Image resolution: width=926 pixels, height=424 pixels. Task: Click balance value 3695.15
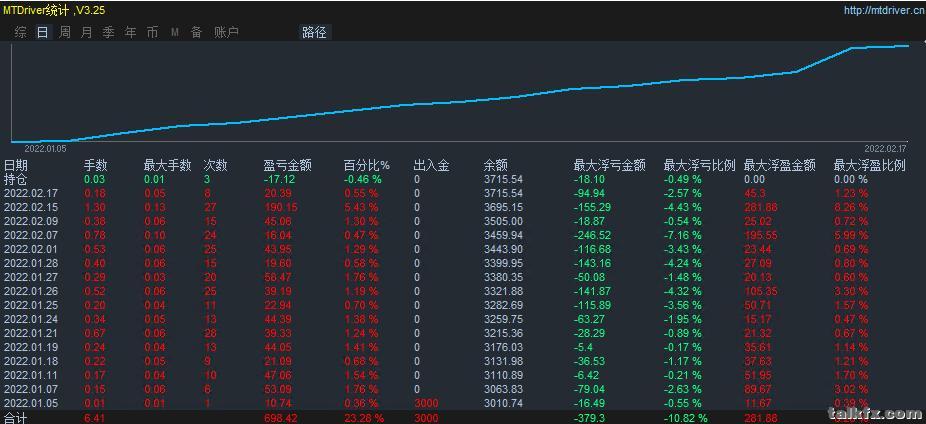503,207
